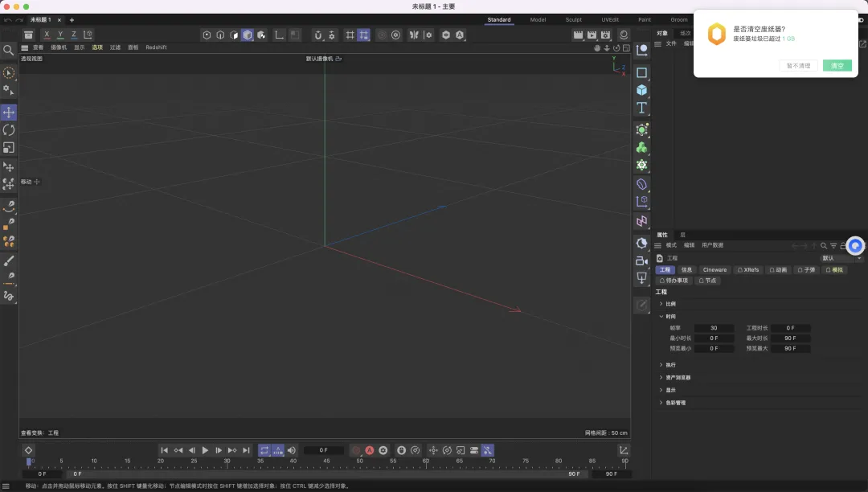Open the Attributes panel hamburger menu
The image size is (868, 492).
point(657,246)
